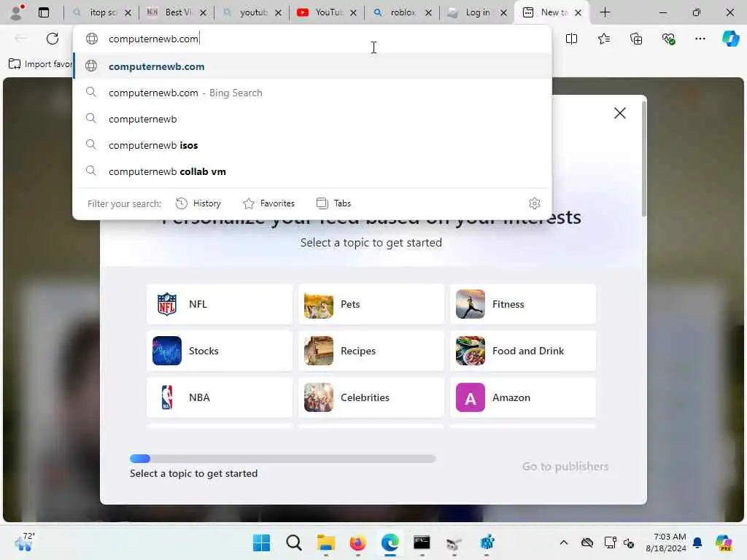Viewport: 747px width, 560px height.
Task: Click the muted volume tray icon
Action: [629, 542]
